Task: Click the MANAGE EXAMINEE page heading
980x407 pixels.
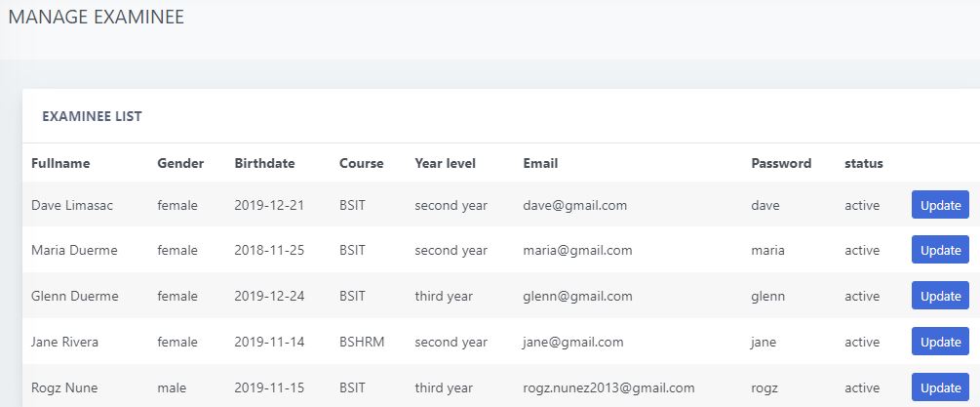Action: tap(96, 17)
